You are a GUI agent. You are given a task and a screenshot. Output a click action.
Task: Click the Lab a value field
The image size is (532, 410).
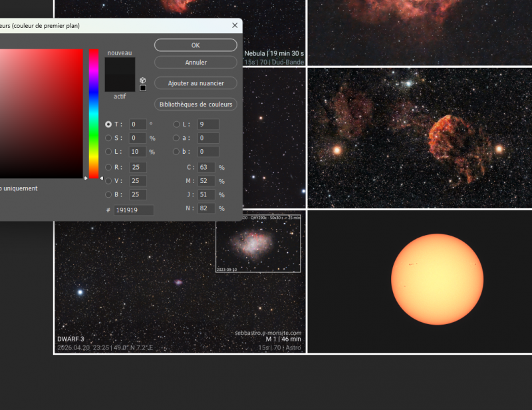coord(208,138)
